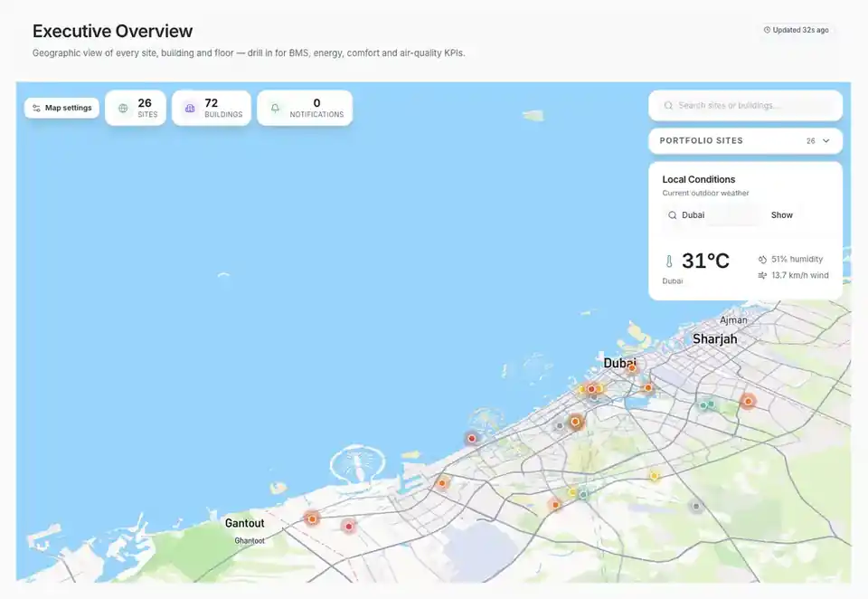The image size is (868, 599).
Task: Click the Portfolio Sites header label
Action: coord(701,141)
